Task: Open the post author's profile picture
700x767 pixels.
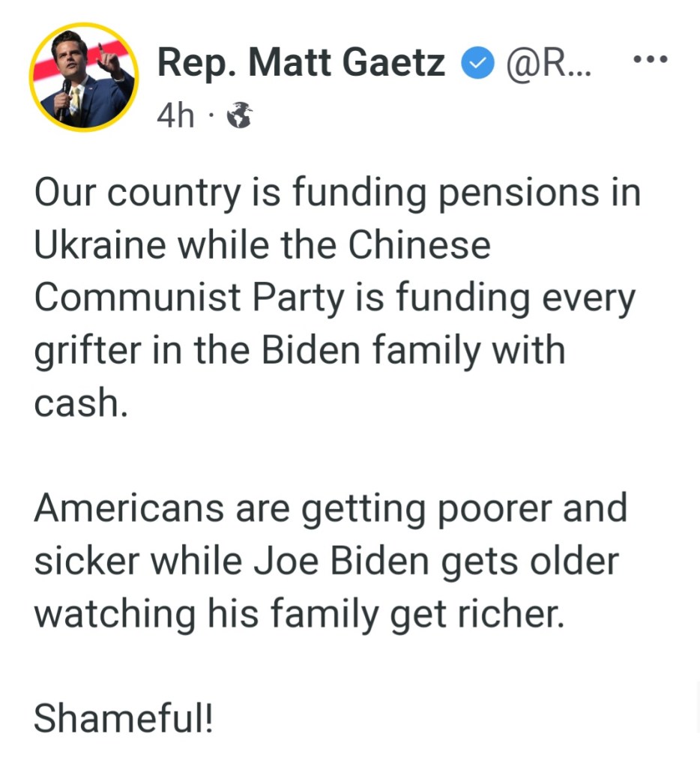Action: [x=84, y=76]
